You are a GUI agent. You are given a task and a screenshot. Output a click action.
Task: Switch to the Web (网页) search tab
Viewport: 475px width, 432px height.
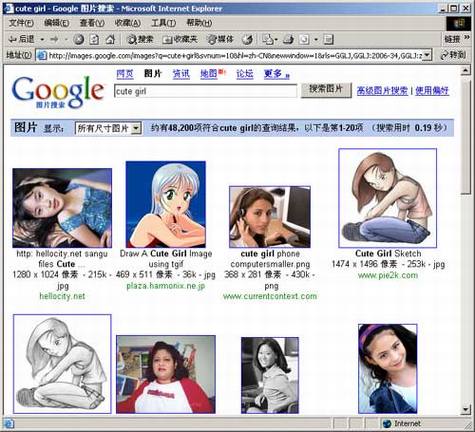pos(125,74)
